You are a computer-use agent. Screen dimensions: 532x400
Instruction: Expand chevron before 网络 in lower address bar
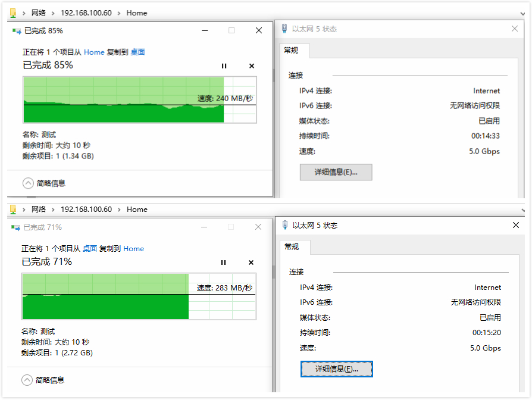tap(24, 210)
